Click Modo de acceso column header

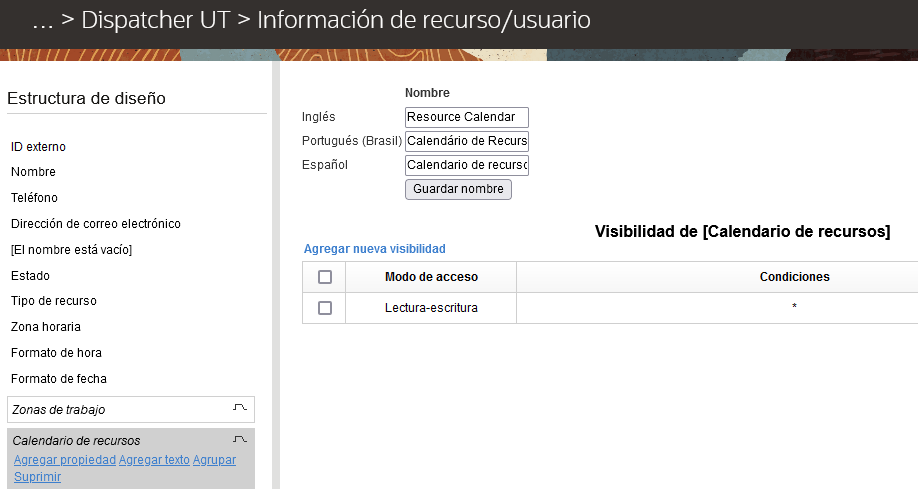point(431,277)
